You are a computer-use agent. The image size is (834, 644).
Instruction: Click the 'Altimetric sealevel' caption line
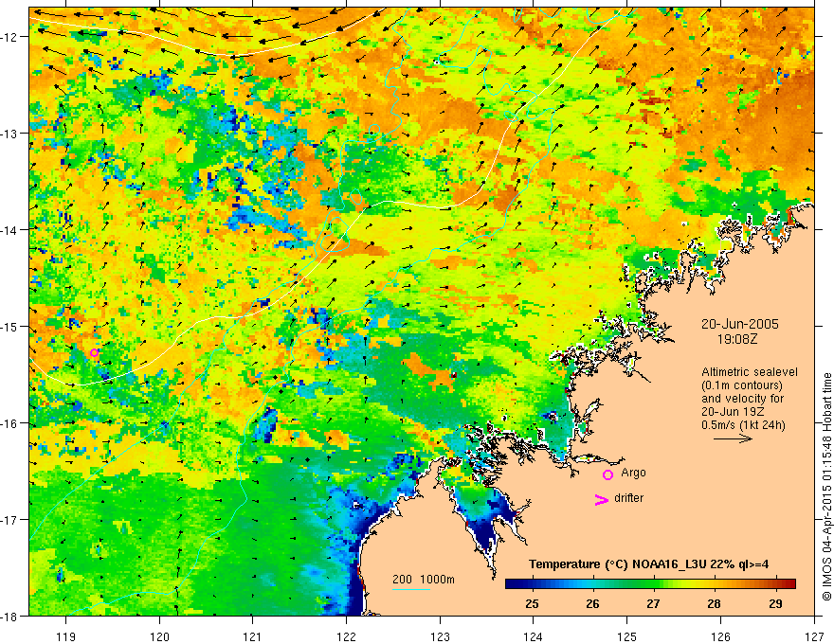(750, 372)
